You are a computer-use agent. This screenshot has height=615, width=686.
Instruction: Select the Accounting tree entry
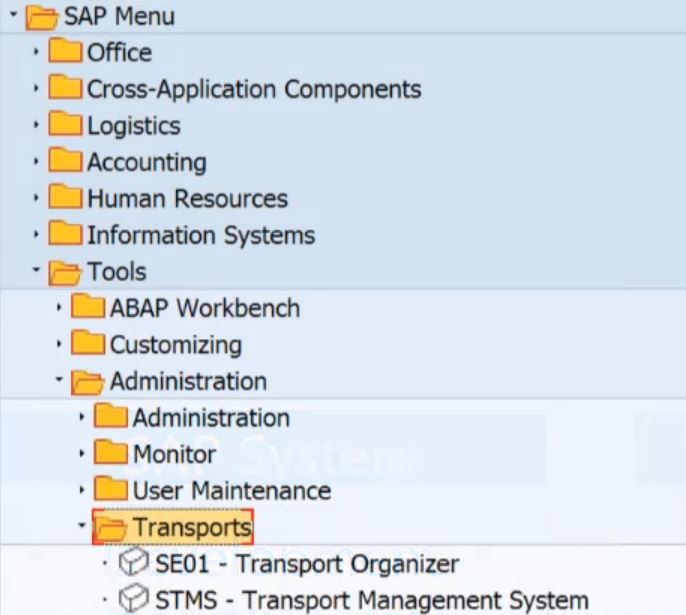147,163
